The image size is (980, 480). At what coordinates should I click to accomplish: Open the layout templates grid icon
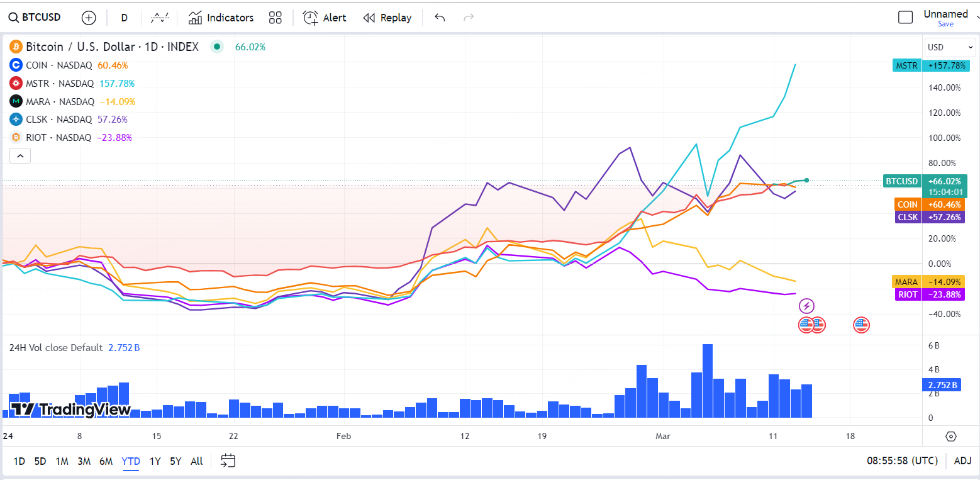tap(275, 18)
